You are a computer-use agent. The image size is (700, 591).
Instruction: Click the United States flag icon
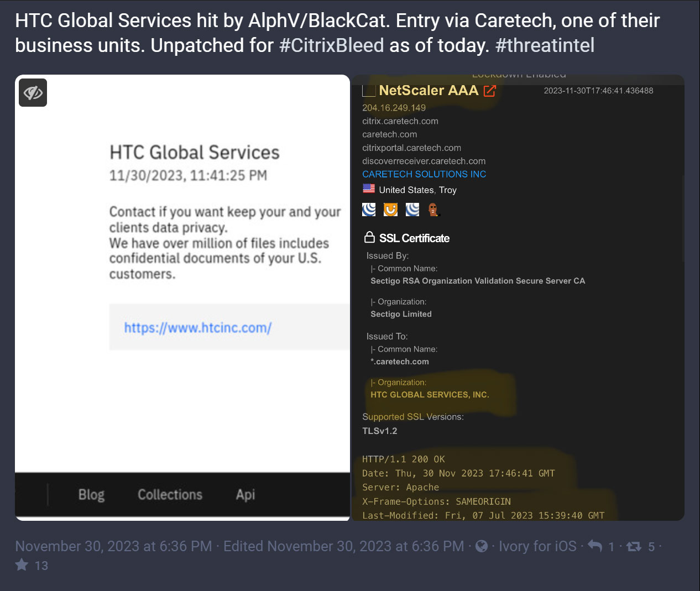click(369, 189)
